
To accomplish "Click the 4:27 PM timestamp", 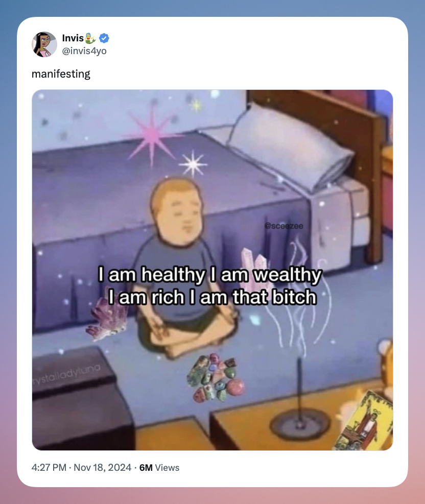I will (49, 467).
